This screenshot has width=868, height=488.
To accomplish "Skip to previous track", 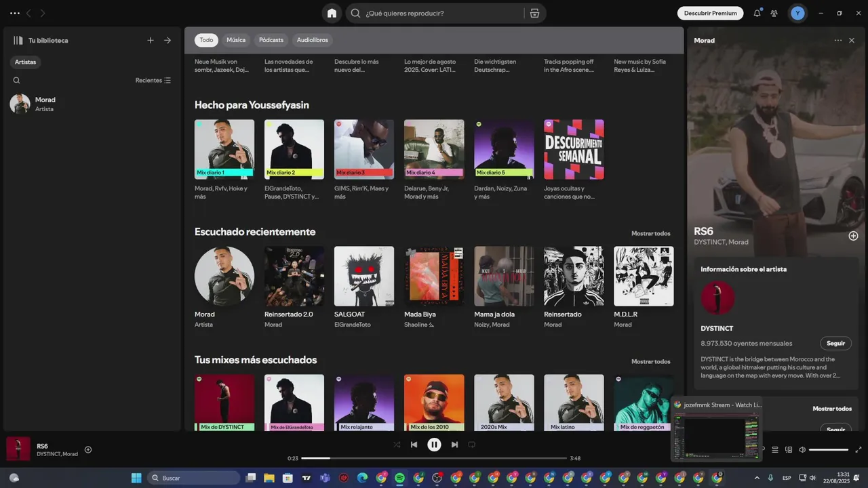I will 414,445.
